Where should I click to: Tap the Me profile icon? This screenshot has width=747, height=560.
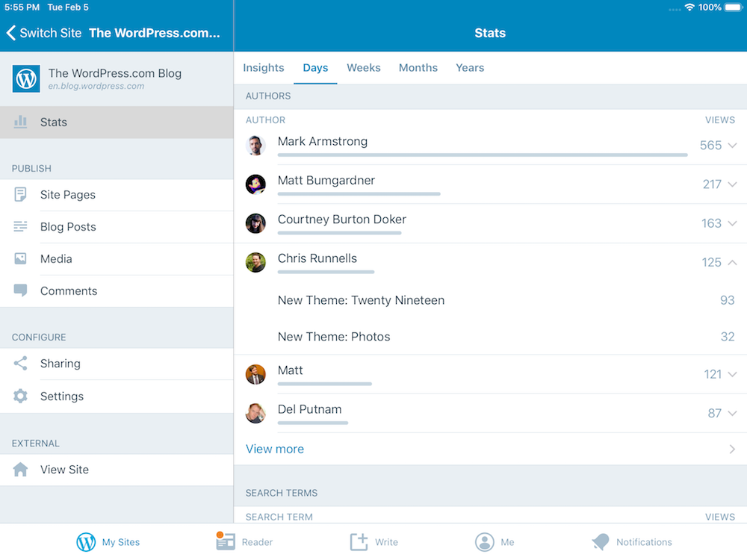[485, 542]
